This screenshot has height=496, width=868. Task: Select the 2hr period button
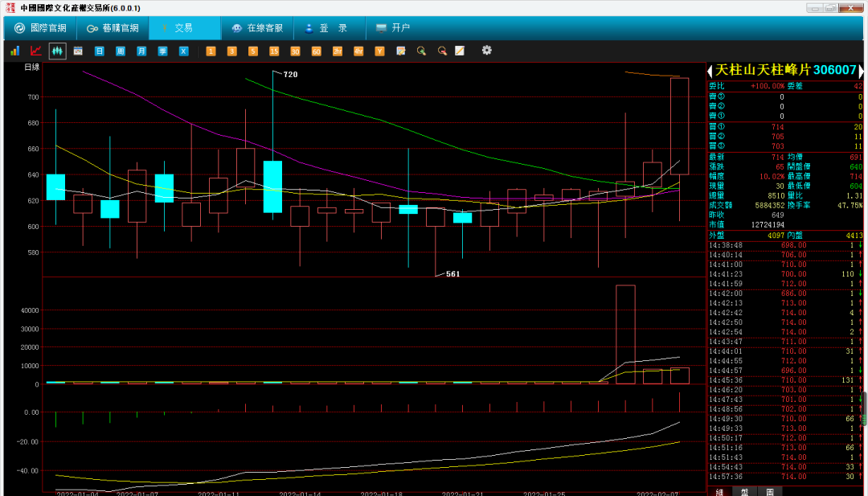coord(337,51)
